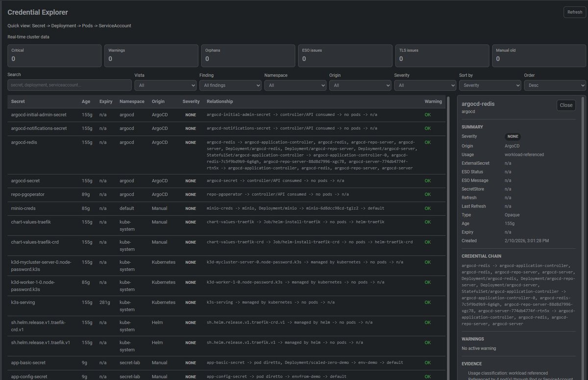Select the minio-creds row

(227, 208)
